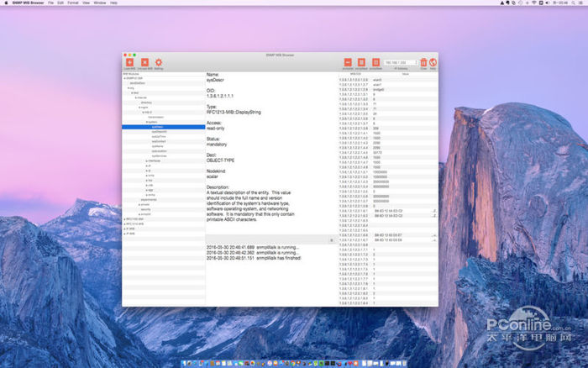Image resolution: width=588 pixels, height=368 pixels.
Task: Open the IP Address combo box arrow
Action: 416,63
